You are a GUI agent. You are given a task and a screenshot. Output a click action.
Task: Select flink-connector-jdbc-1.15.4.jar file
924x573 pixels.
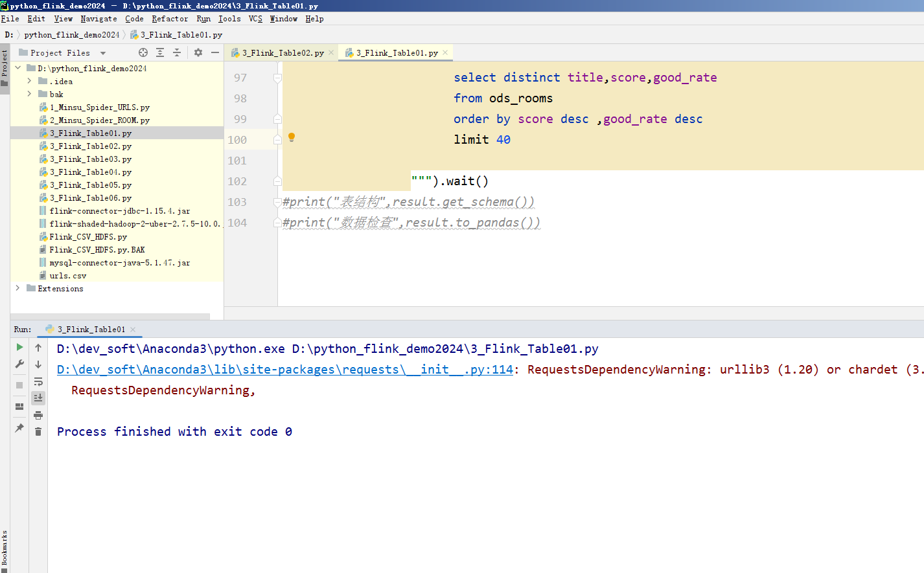point(119,211)
